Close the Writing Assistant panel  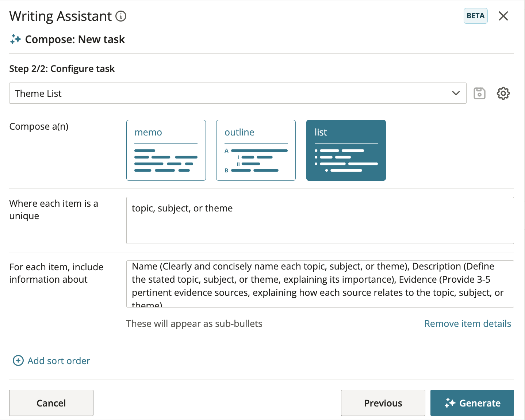(x=503, y=16)
